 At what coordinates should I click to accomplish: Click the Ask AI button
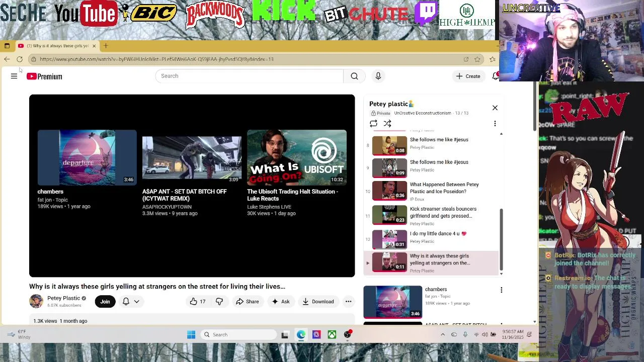click(280, 302)
